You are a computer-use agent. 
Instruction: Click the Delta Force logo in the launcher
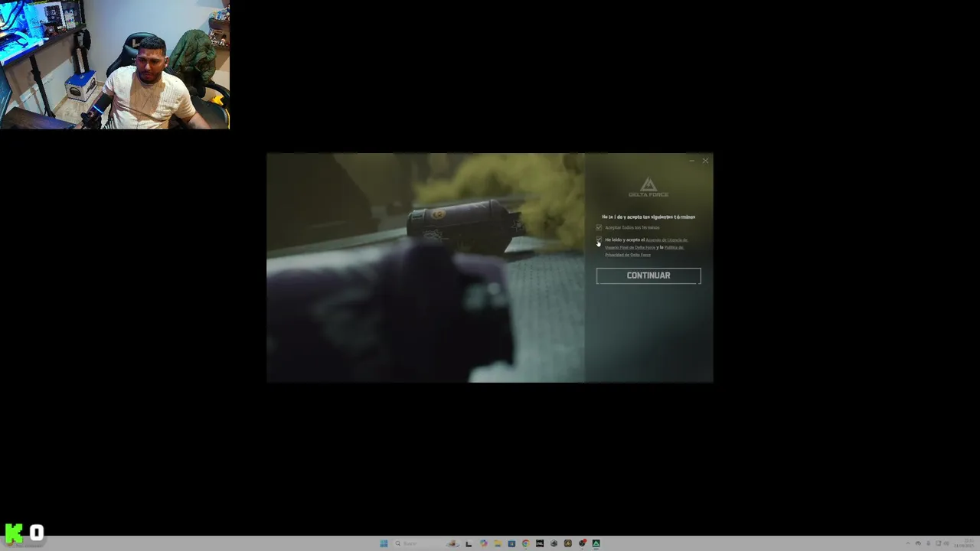[648, 187]
